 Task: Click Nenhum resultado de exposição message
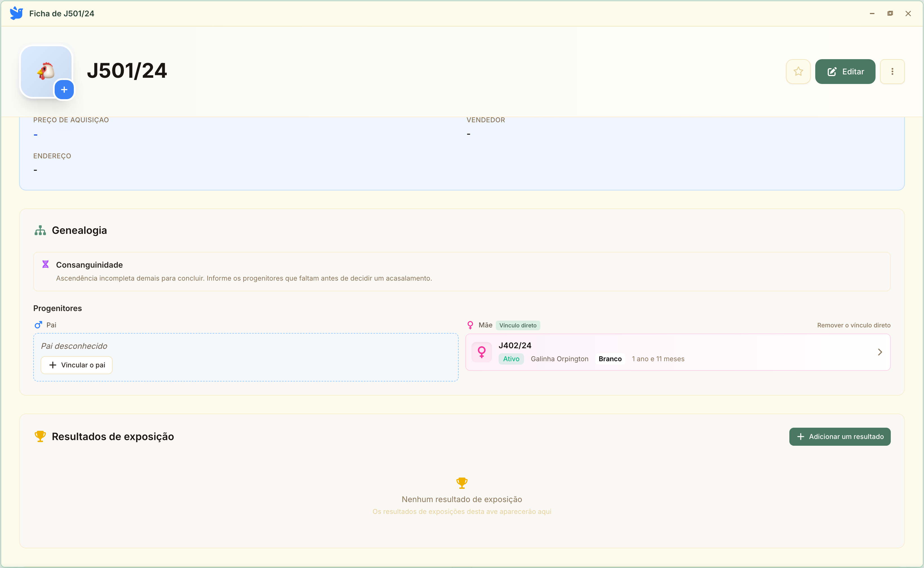click(462, 499)
